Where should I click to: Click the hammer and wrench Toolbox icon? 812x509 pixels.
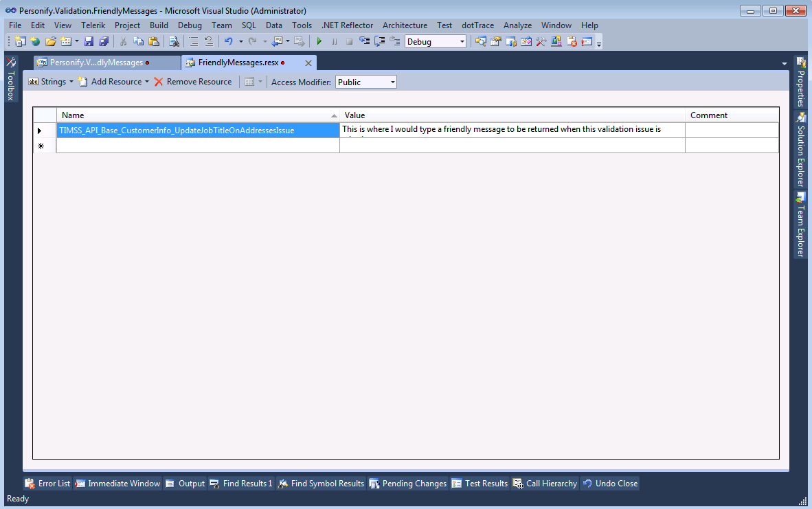541,41
